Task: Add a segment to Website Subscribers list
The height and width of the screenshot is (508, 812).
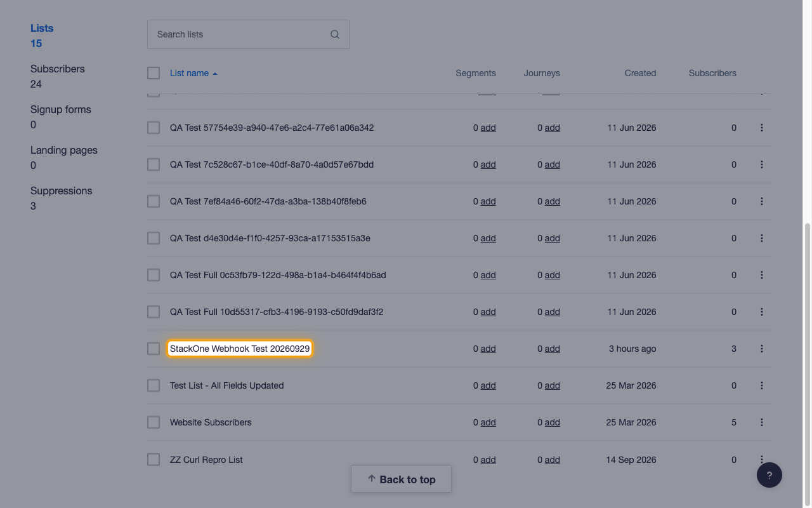Action: click(488, 422)
